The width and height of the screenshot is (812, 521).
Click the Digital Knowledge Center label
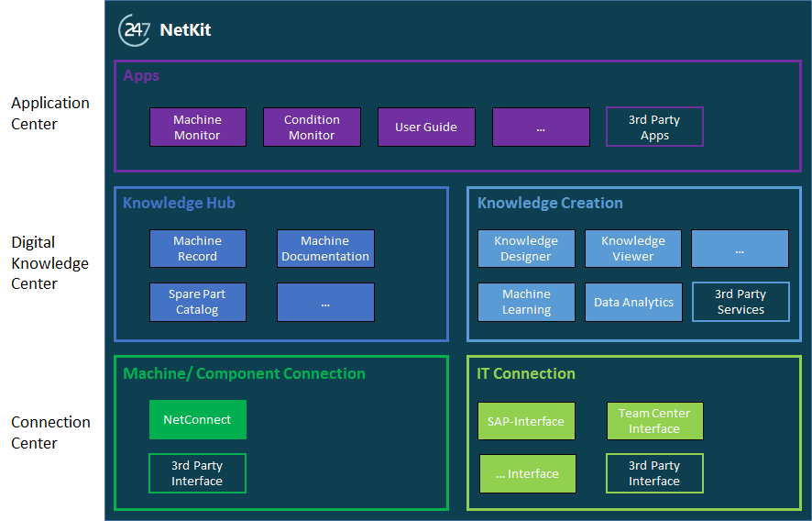point(49,263)
